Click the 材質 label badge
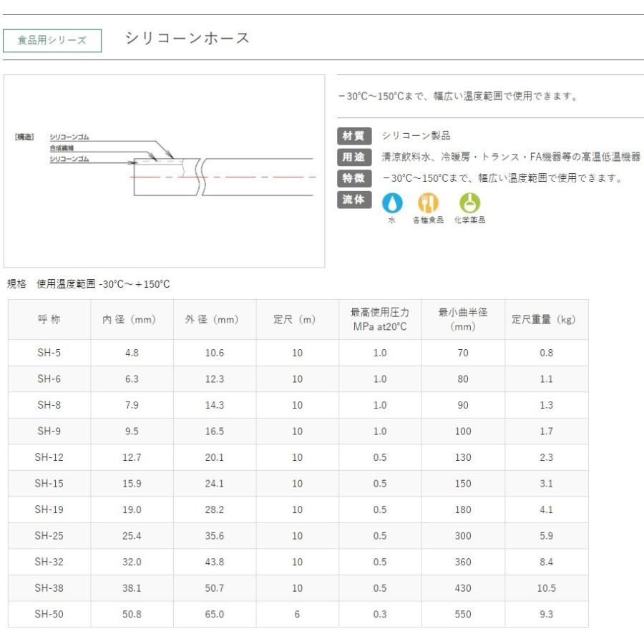The width and height of the screenshot is (644, 644). point(353,135)
